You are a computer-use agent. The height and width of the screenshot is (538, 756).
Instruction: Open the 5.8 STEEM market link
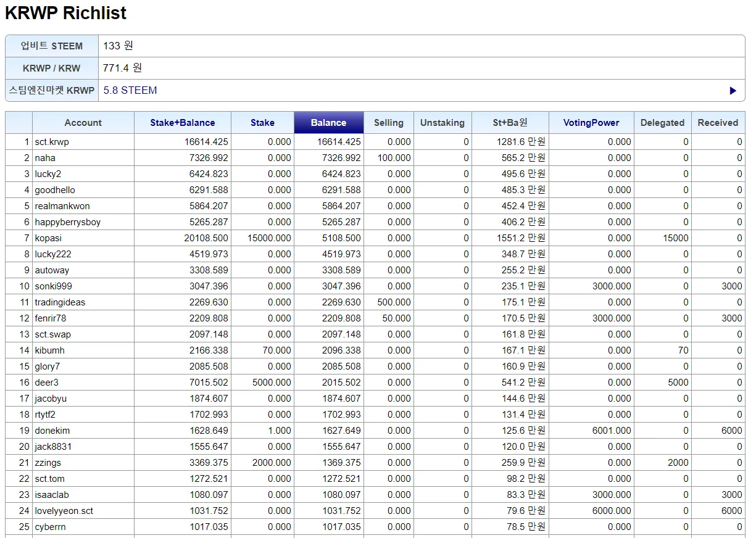(x=130, y=90)
